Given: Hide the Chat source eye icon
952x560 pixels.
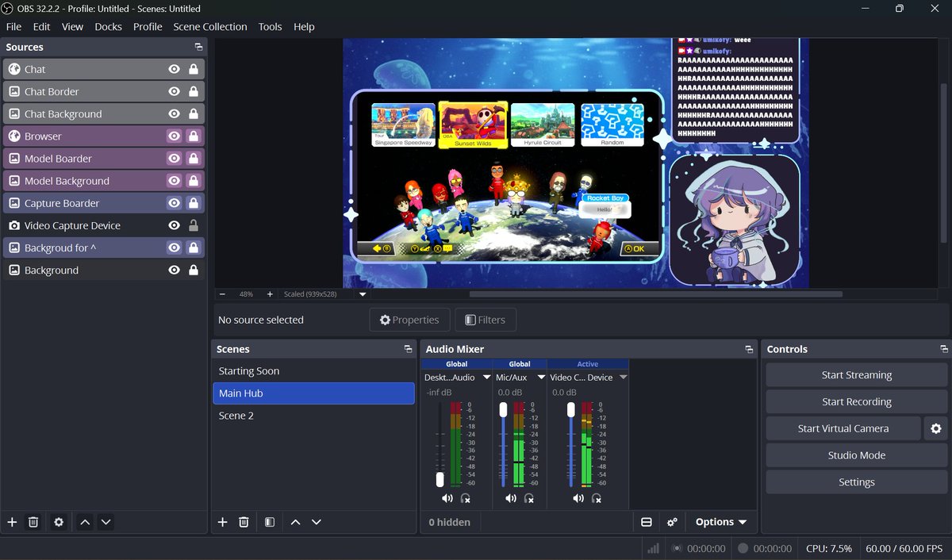Looking at the screenshot, I should [174, 69].
